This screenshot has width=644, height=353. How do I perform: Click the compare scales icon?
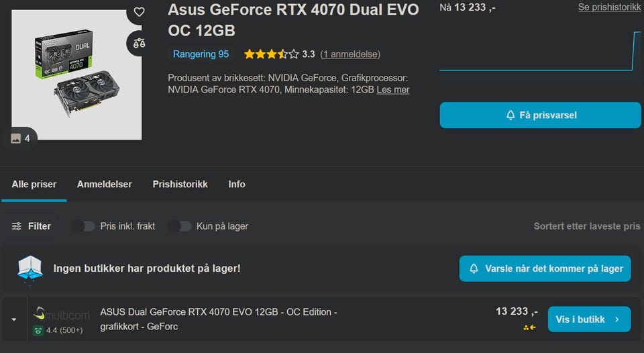click(x=139, y=43)
